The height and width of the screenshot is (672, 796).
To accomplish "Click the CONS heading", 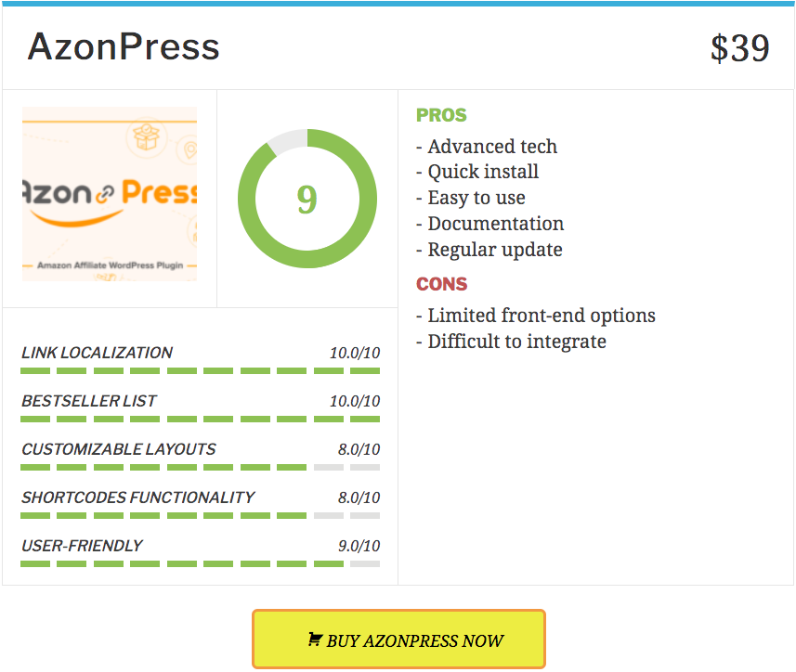I will pyautogui.click(x=441, y=284).
